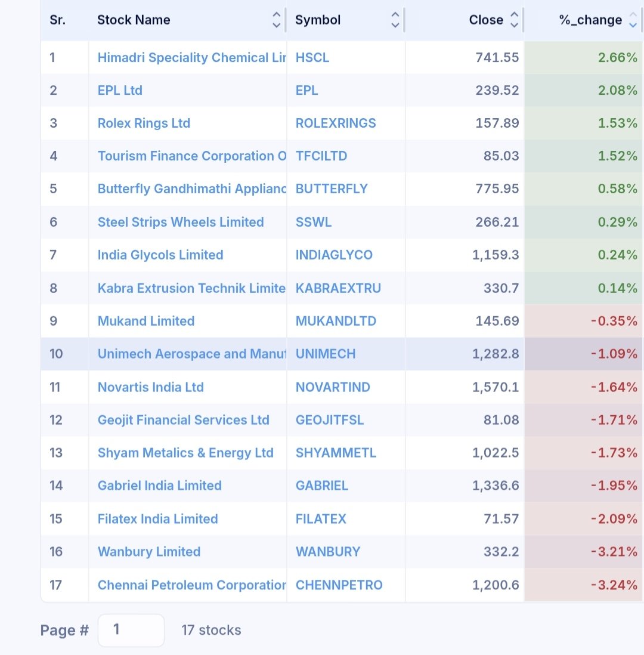Click the Symbol column header text
The image size is (644, 655).
pyautogui.click(x=318, y=20)
